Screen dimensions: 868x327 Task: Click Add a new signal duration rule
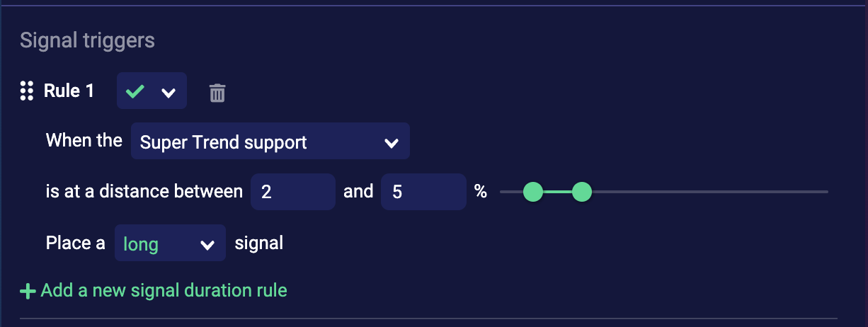[x=164, y=290]
